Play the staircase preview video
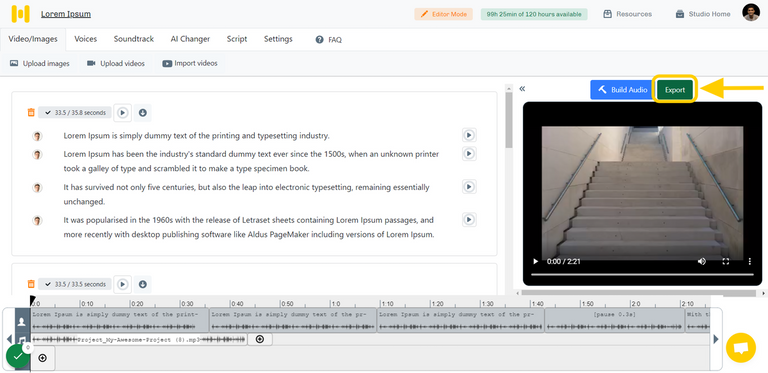The image size is (768, 373). (536, 261)
